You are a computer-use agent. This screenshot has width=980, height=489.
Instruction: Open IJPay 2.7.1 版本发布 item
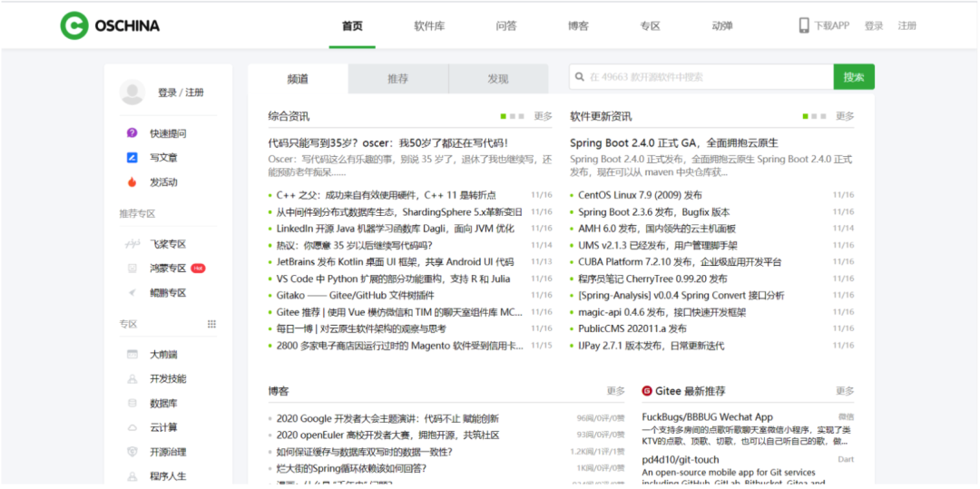tap(652, 346)
